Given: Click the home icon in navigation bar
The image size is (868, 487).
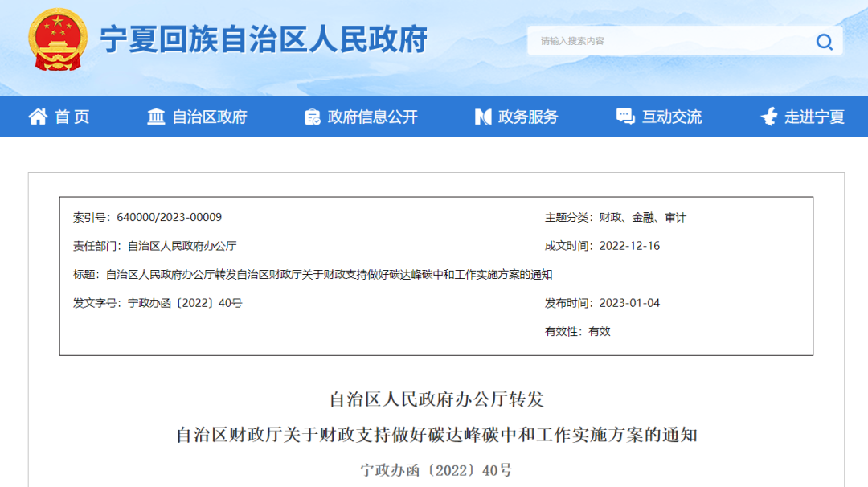Looking at the screenshot, I should pos(39,117).
